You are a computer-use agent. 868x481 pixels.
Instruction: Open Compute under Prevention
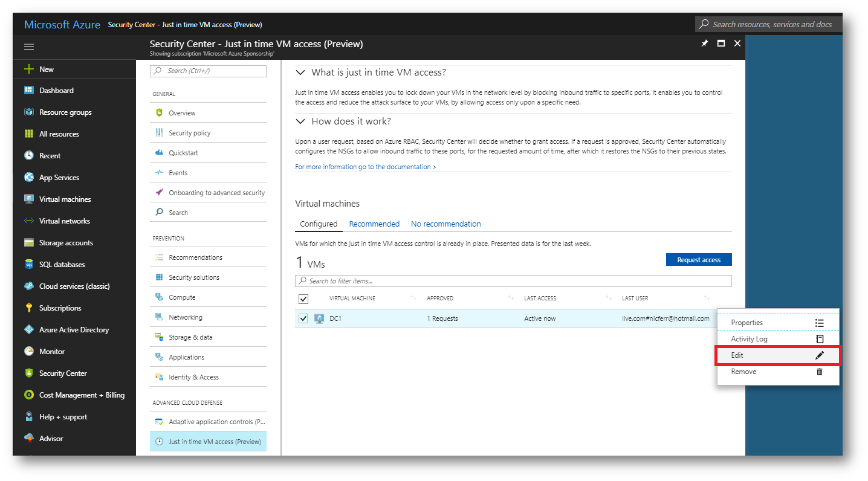208,297
